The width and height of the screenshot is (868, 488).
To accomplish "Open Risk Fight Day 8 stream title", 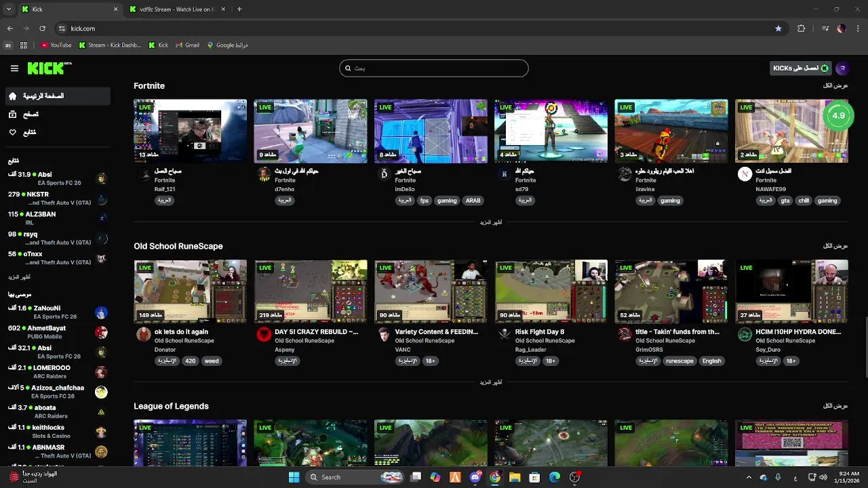I will pyautogui.click(x=540, y=332).
